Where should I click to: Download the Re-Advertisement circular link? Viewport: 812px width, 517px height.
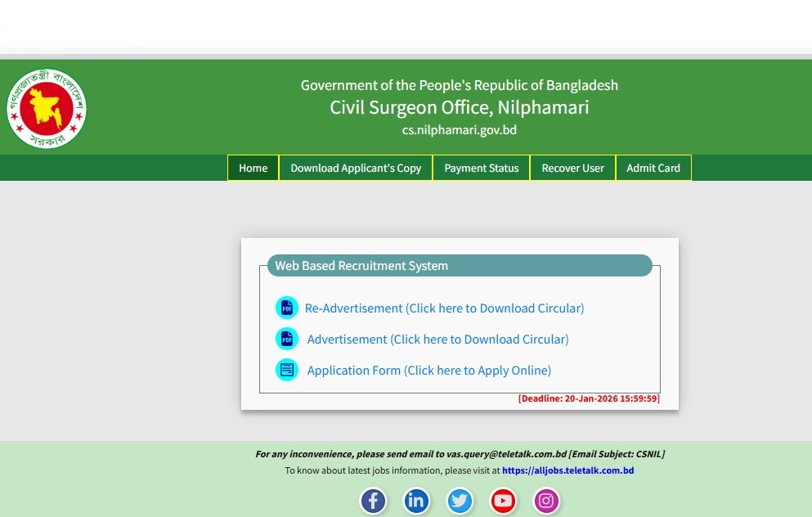(444, 308)
